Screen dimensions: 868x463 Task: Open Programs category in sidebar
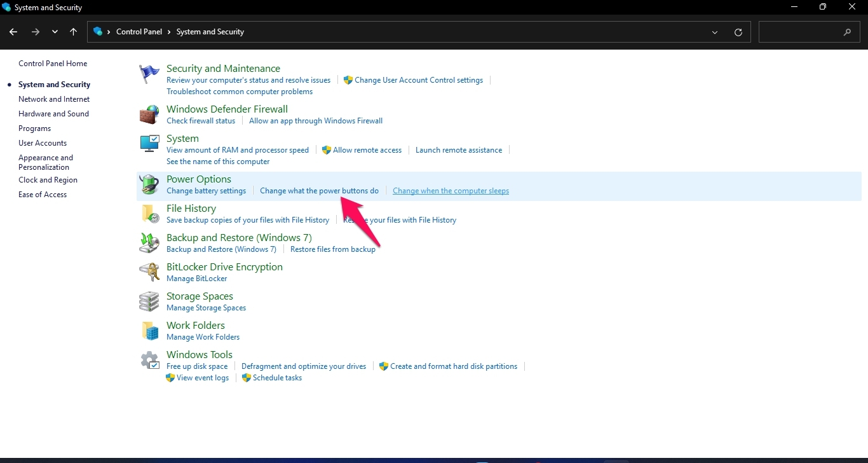pos(34,128)
